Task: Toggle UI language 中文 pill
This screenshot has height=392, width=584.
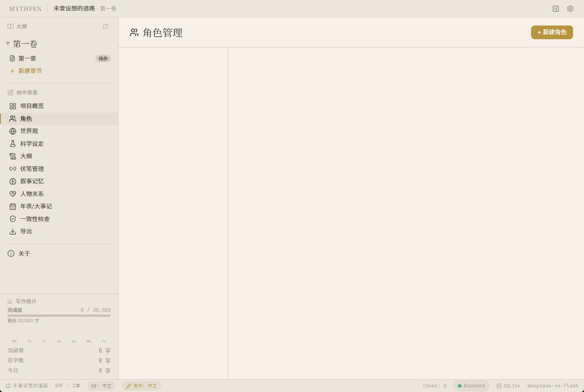Action: point(101,386)
